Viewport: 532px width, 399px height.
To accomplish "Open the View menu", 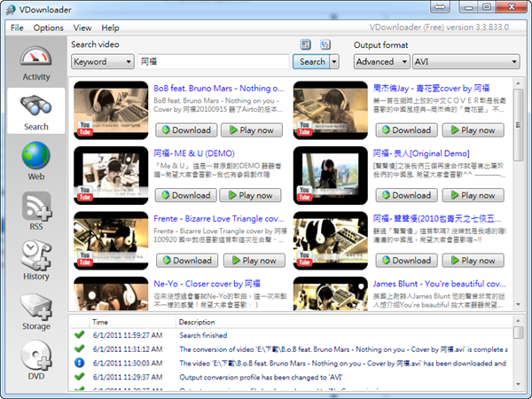I will [x=82, y=27].
